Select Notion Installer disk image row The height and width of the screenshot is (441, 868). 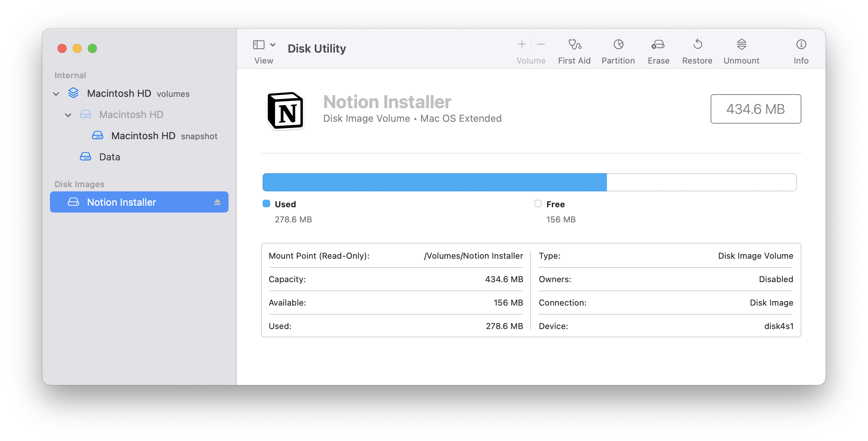click(139, 202)
